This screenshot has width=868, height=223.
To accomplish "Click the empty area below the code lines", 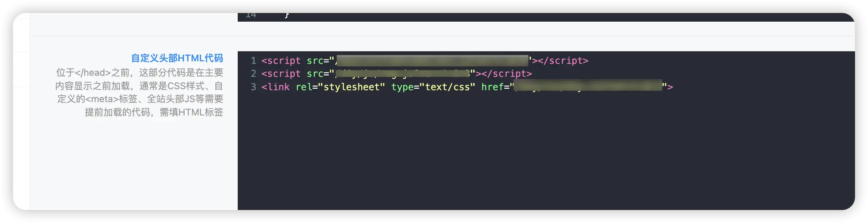I will point(540,152).
